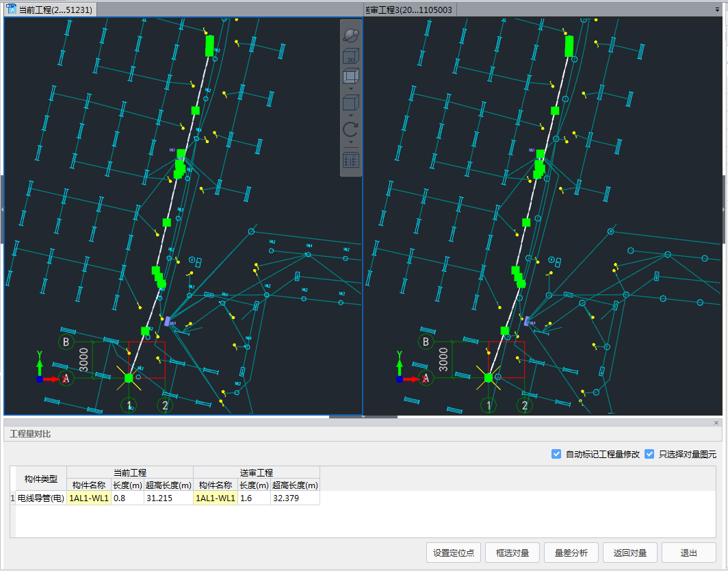Viewport: 728px width, 571px height.
Task: Click the orbit view sphere icon
Action: pos(350,35)
